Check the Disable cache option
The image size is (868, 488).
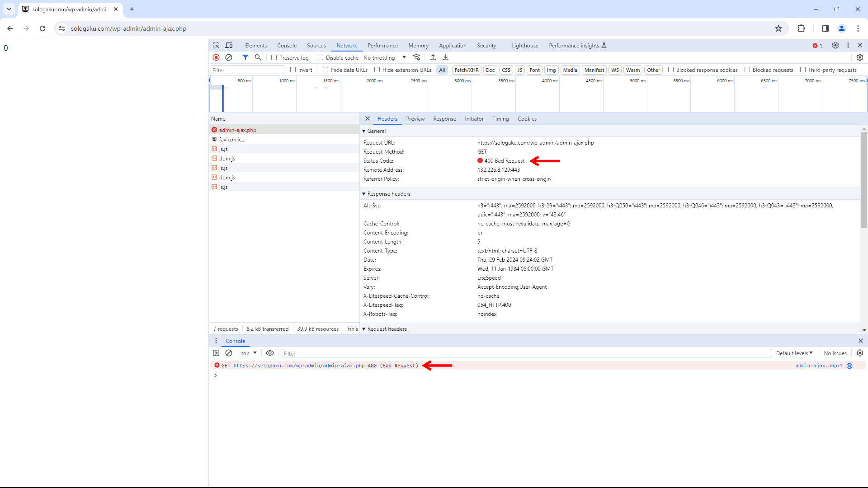click(321, 58)
